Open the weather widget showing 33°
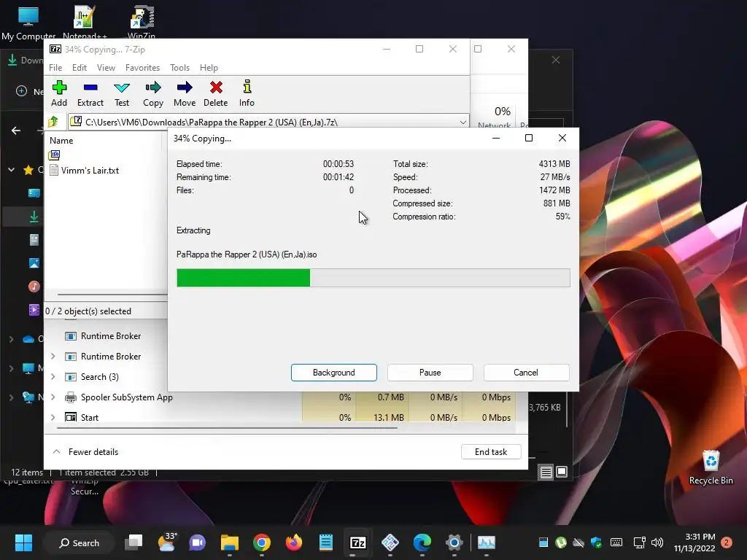The height and width of the screenshot is (560, 747). click(167, 542)
